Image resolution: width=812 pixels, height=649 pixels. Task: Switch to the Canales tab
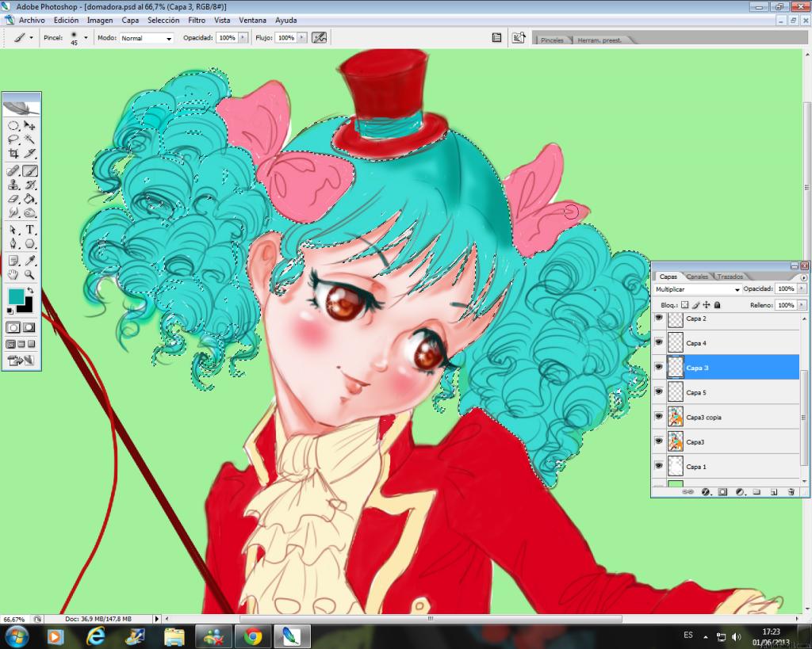click(x=697, y=277)
